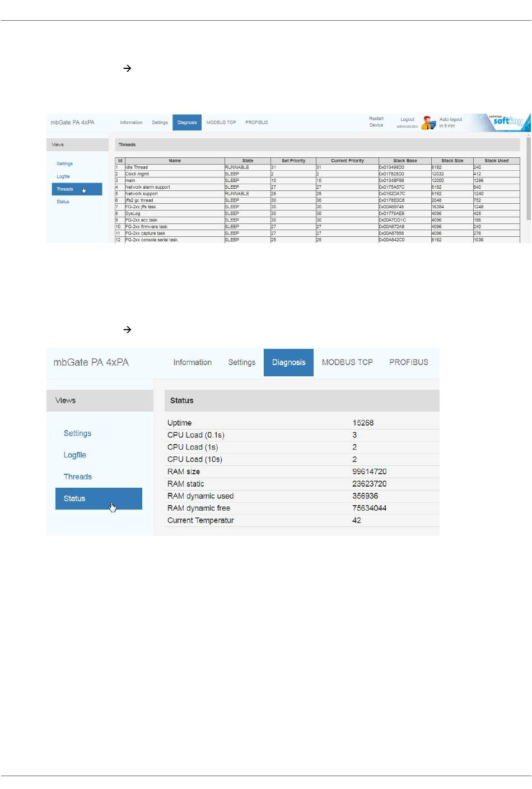Click the highlighted Status sidebar item

pos(99,498)
